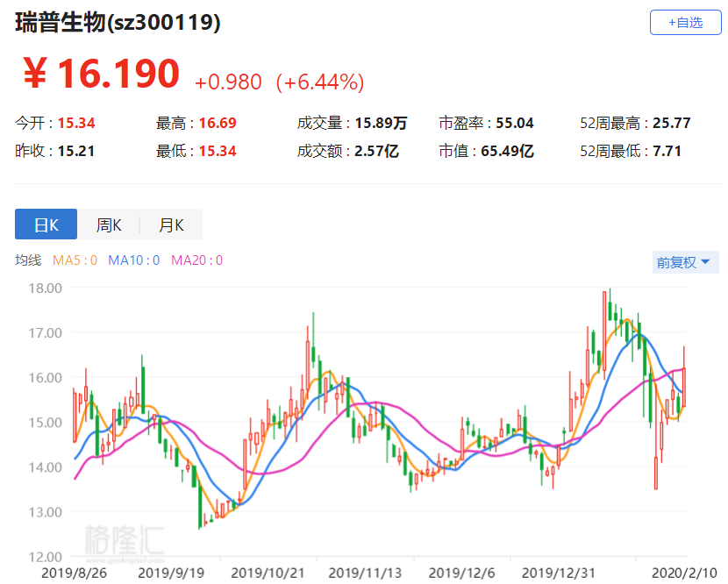Click the current price ¥16.190

click(101, 74)
